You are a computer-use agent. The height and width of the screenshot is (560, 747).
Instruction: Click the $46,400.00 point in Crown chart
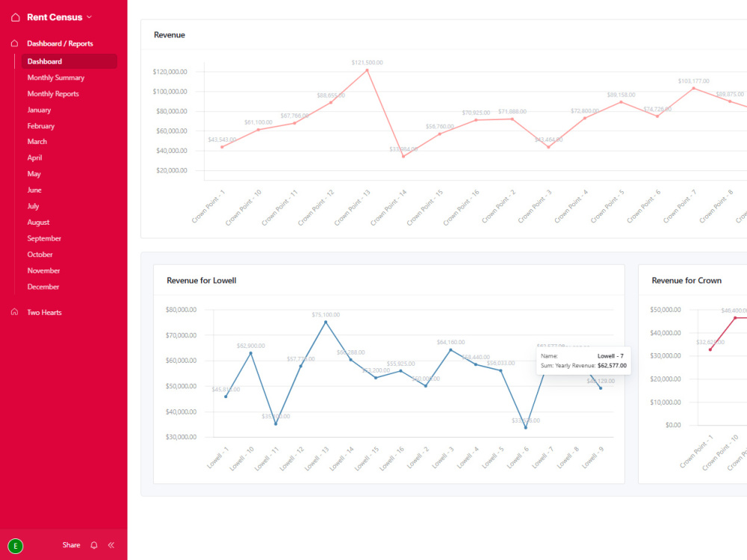click(x=735, y=317)
